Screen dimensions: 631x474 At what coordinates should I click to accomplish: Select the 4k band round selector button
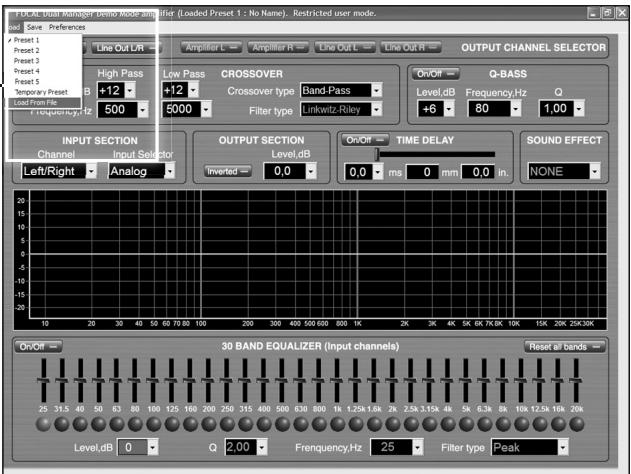coord(448,424)
